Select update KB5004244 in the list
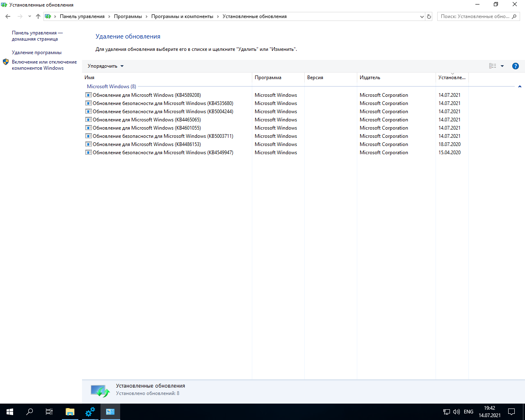Image resolution: width=525 pixels, height=420 pixels. pyautogui.click(x=163, y=112)
